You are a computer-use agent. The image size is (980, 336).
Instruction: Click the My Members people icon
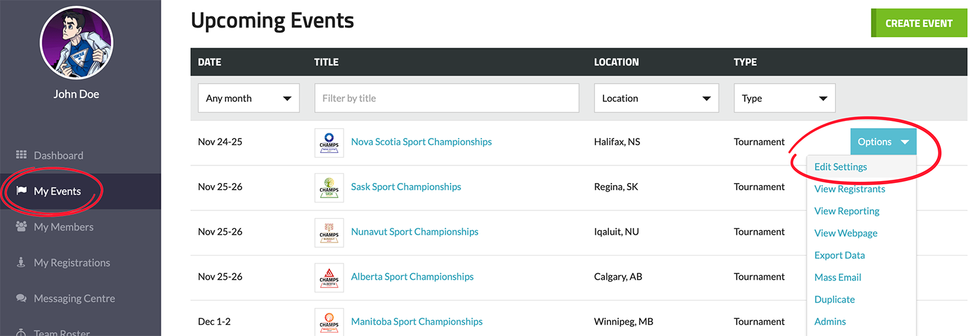[21, 227]
